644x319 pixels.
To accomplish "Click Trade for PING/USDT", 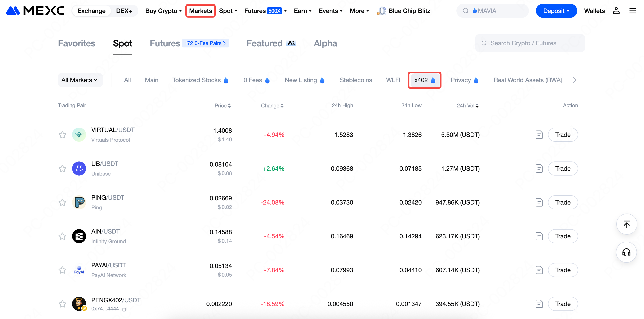I will (x=563, y=202).
